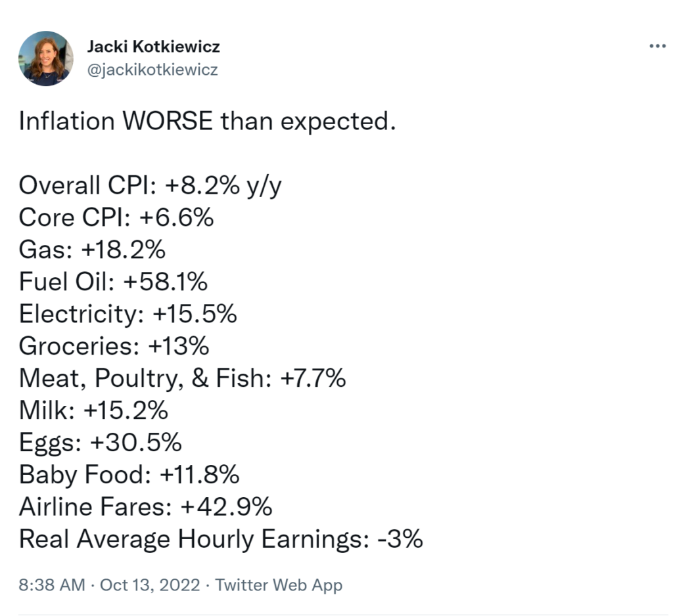The width and height of the screenshot is (673, 616).
Task: Open the Jacki Kotkiewicz display name link
Action: pyautogui.click(x=153, y=47)
